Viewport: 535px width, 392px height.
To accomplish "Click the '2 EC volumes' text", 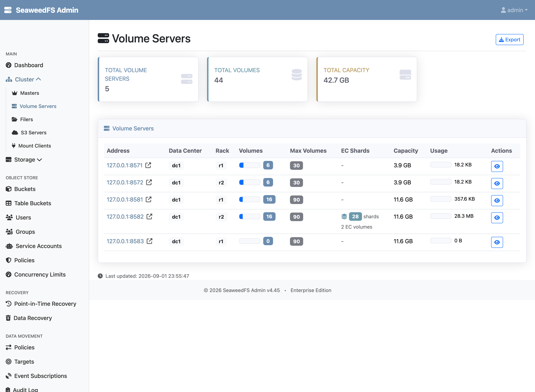I will (357, 227).
